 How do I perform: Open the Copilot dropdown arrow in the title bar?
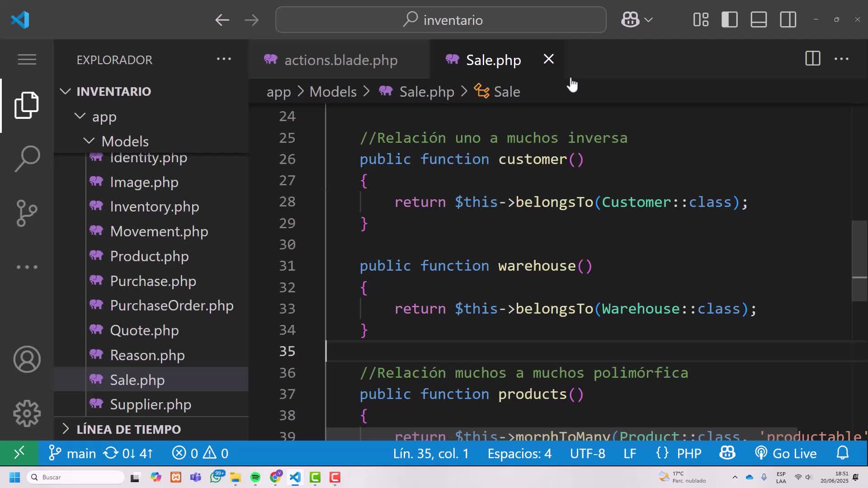point(648,20)
